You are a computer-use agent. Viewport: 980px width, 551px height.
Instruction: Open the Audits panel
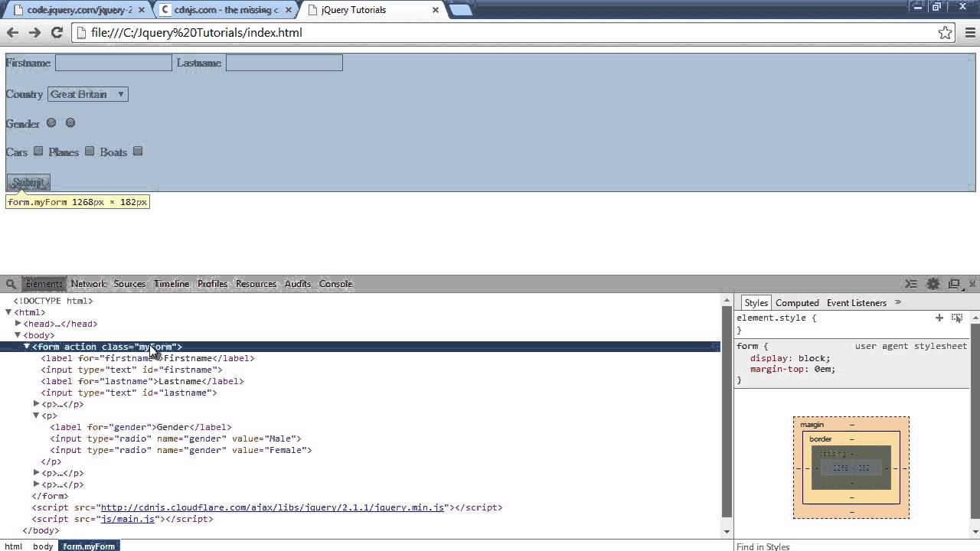click(298, 284)
